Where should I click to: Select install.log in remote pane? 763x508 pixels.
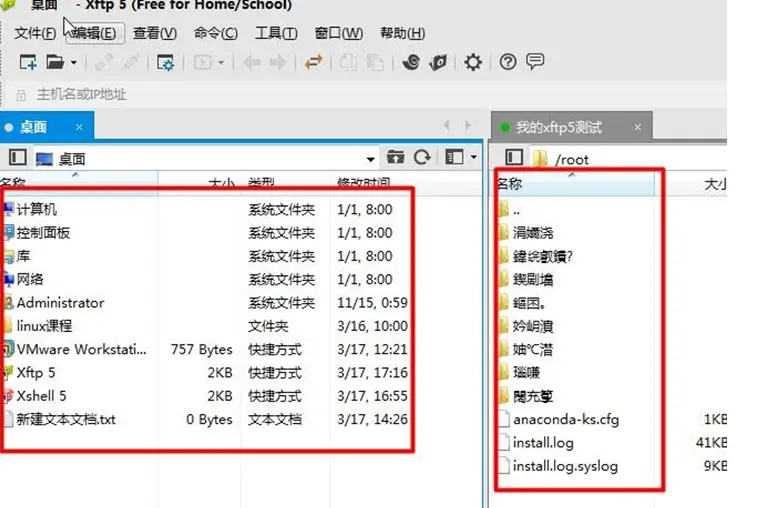pyautogui.click(x=543, y=443)
